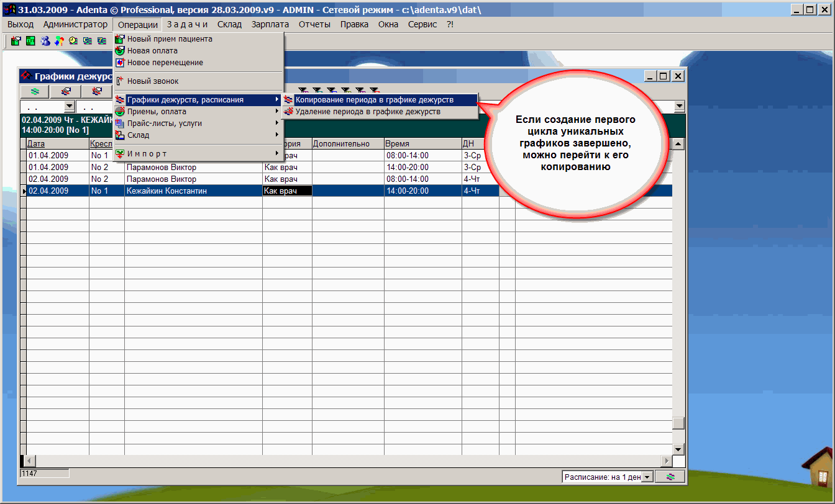Click the colorful balloons toolbar icon
This screenshot has width=835, height=504.
pyautogui.click(x=59, y=41)
